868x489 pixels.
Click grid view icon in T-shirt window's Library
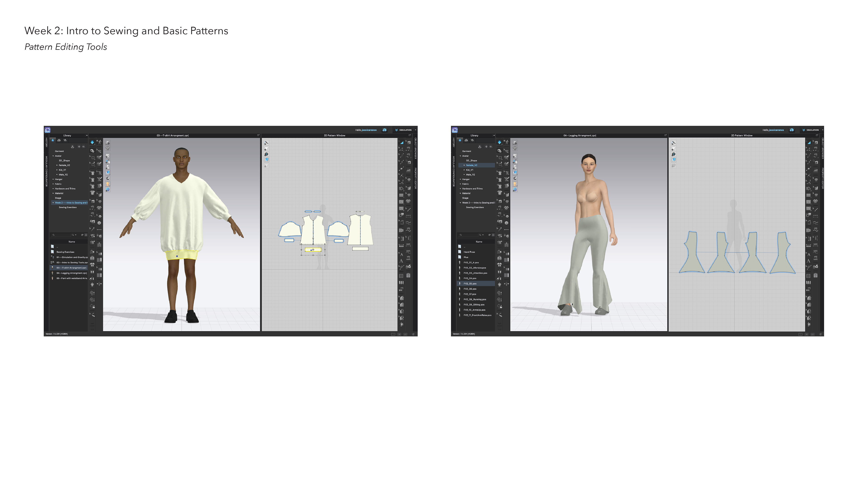click(x=86, y=235)
